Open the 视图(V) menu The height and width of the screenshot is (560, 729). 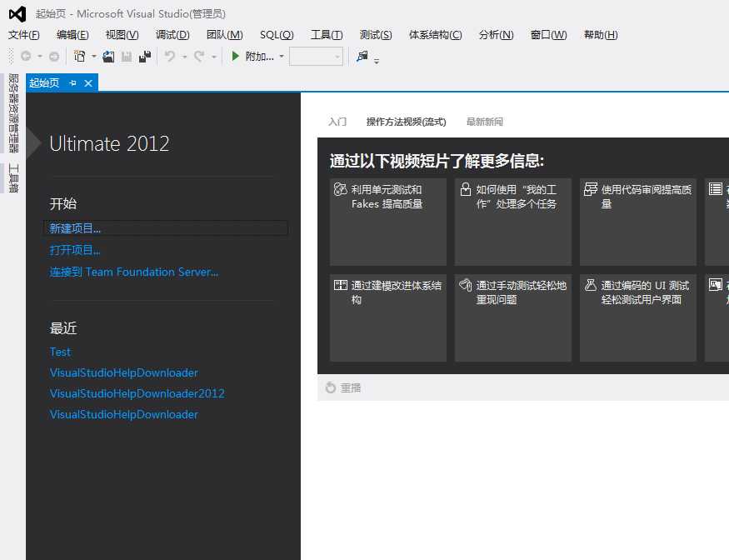(122, 35)
